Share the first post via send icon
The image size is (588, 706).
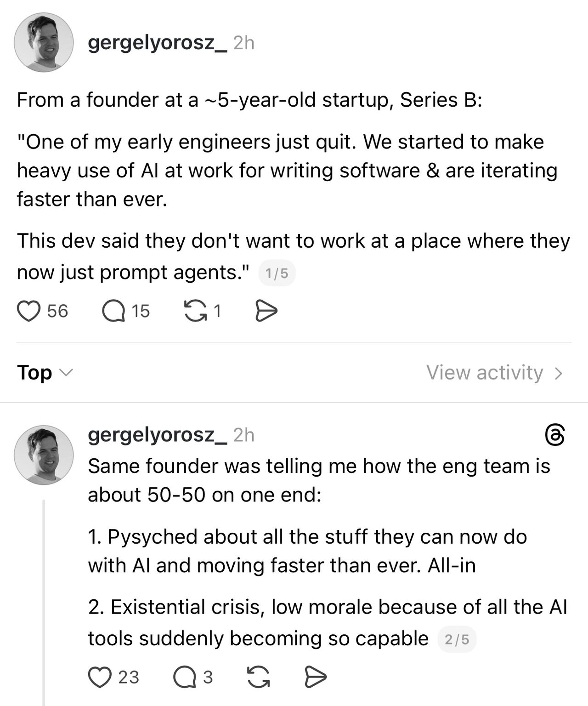[x=266, y=311]
